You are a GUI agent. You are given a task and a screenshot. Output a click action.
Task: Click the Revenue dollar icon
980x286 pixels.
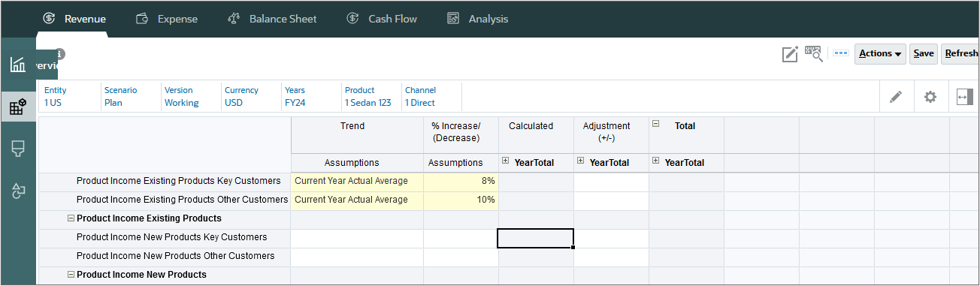click(x=49, y=19)
